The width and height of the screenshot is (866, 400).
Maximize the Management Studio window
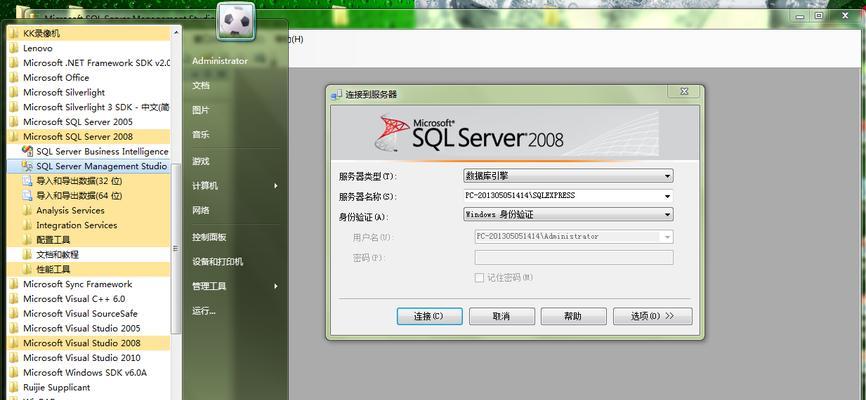pyautogui.click(x=819, y=17)
